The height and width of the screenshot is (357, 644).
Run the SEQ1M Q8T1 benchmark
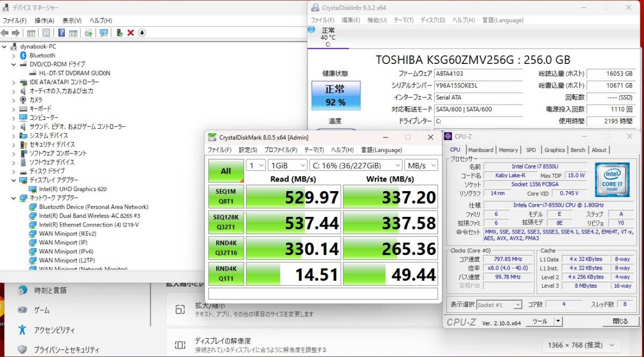pyautogui.click(x=226, y=196)
